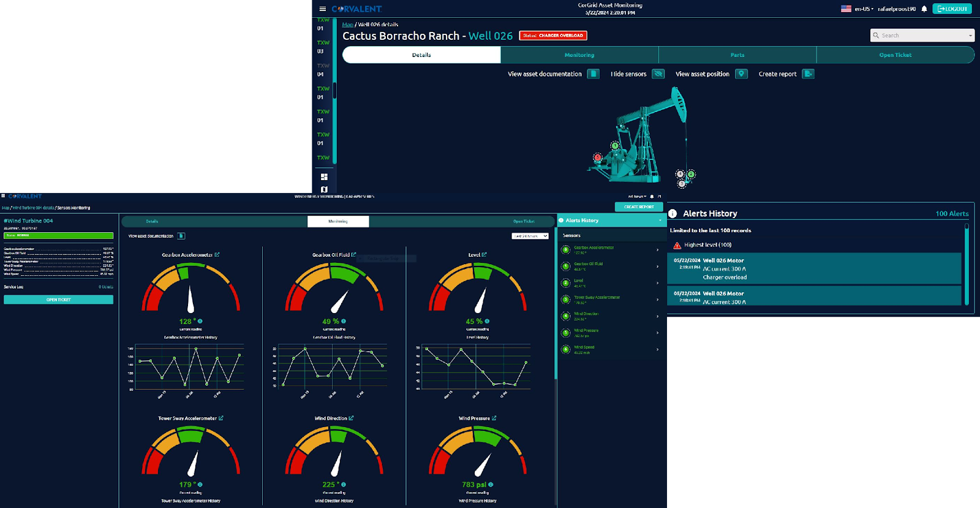980x508 pixels.
Task: Select the Monitoring tab for Wind Turbine 004
Action: tap(338, 221)
